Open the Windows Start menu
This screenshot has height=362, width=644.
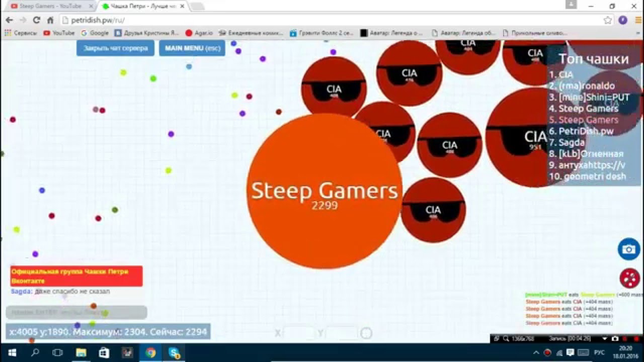pyautogui.click(x=12, y=352)
